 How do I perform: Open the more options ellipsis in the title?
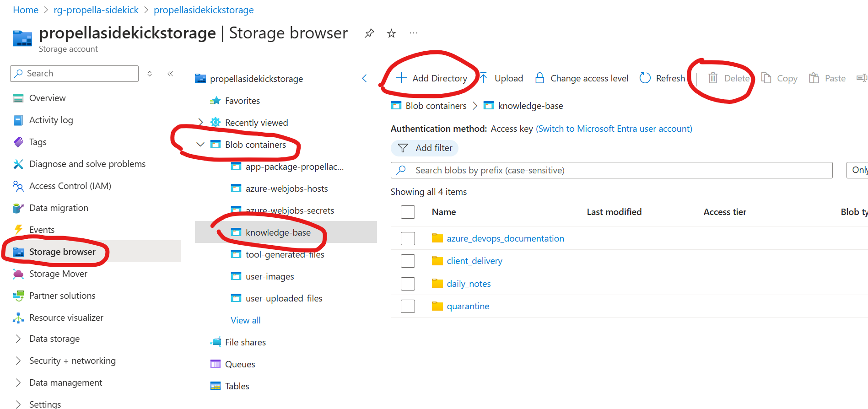(414, 33)
